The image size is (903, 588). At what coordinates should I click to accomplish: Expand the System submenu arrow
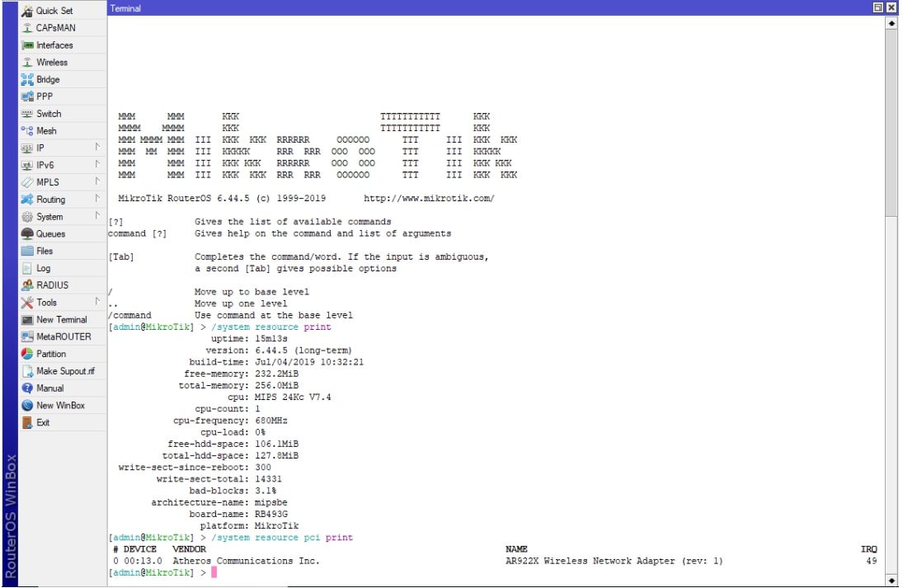tap(97, 216)
